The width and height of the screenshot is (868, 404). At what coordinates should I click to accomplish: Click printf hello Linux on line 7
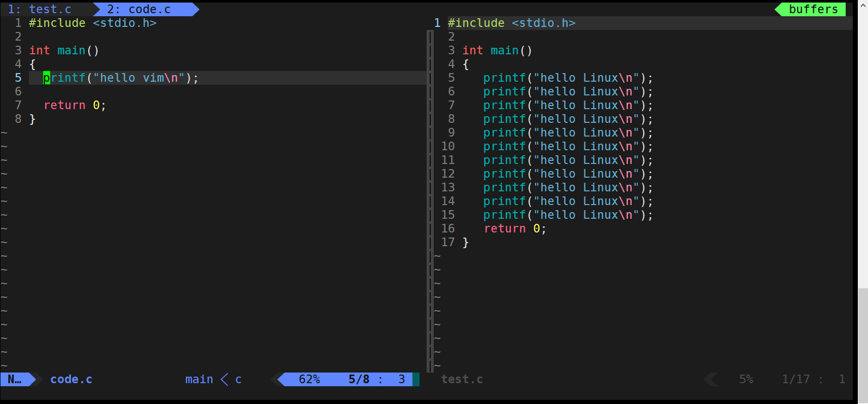click(x=568, y=105)
